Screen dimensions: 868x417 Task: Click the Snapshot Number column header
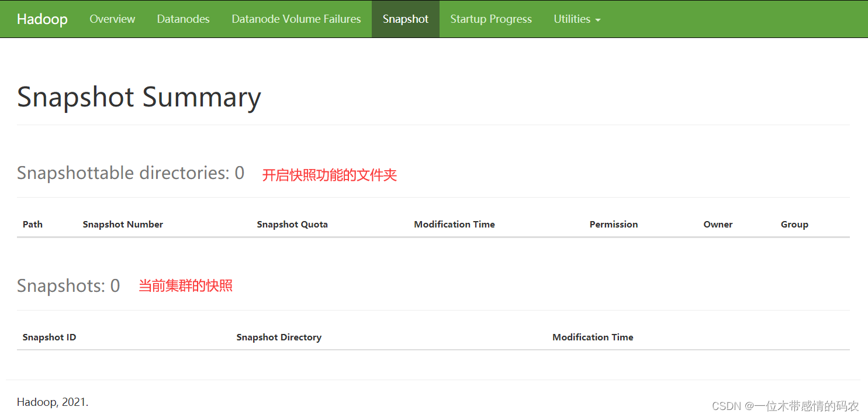(x=123, y=225)
